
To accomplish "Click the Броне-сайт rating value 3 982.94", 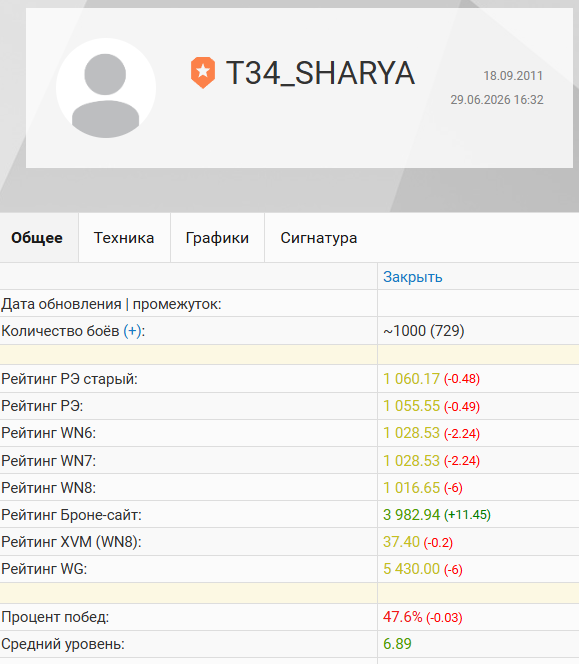I will click(x=411, y=515).
